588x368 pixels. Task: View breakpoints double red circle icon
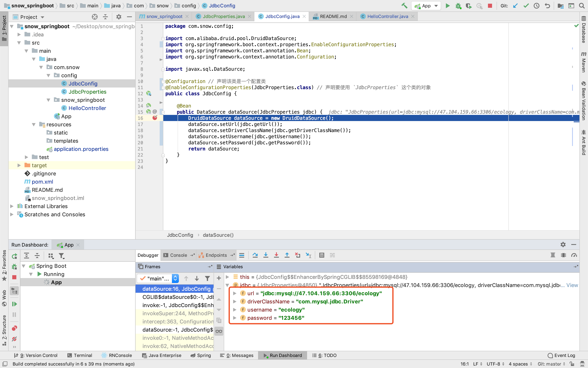(14, 328)
